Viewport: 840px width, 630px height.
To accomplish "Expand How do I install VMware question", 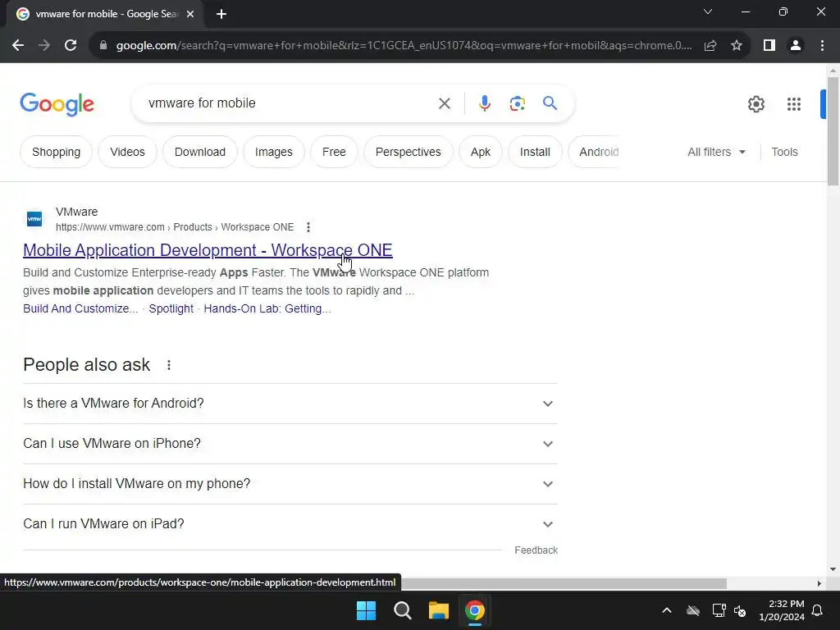I will 290,484.
